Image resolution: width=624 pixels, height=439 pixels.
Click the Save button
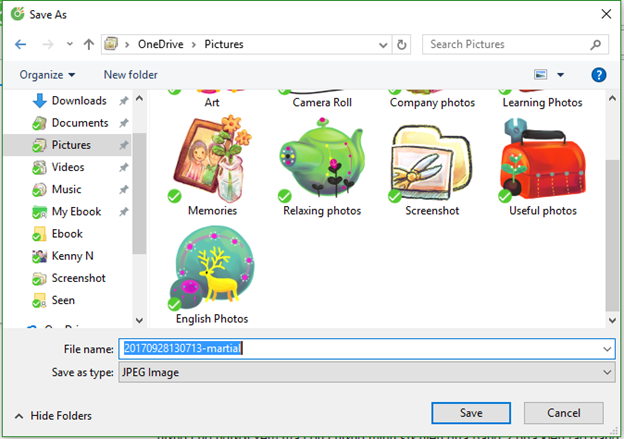tap(471, 413)
